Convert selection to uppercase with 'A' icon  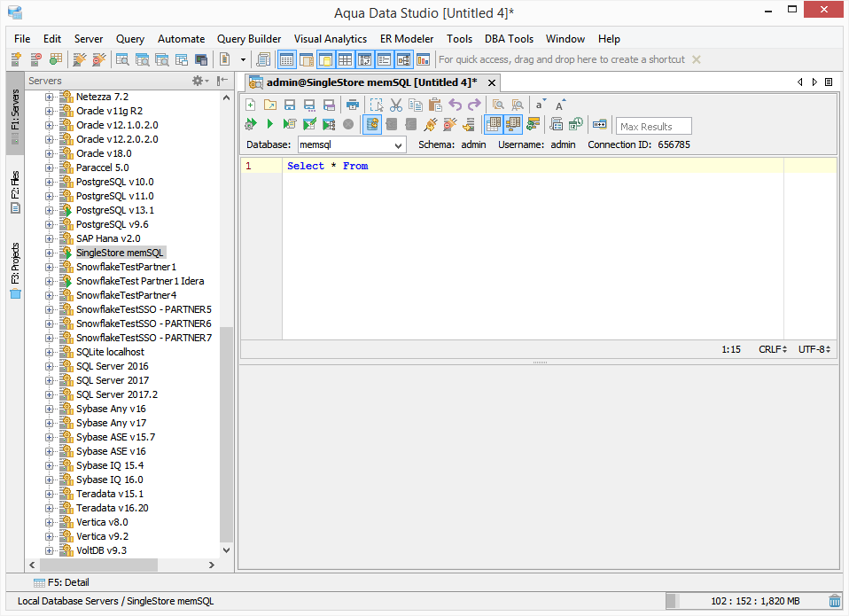560,105
